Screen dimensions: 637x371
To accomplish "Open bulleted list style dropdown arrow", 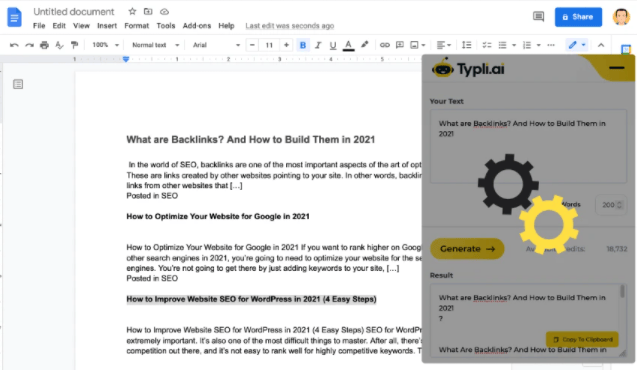I will (x=514, y=45).
